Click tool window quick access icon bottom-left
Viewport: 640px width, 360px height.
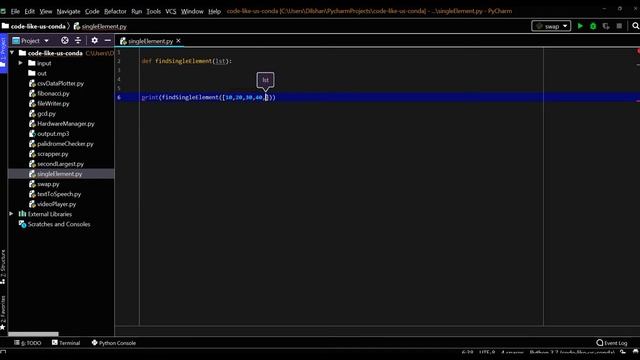3,352
